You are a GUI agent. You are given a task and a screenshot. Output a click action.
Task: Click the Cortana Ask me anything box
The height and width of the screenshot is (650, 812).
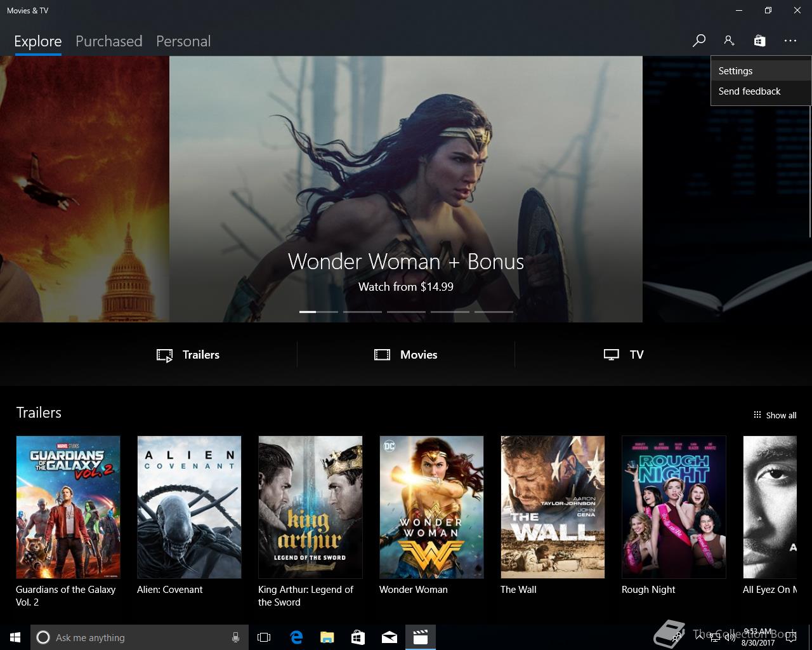140,637
